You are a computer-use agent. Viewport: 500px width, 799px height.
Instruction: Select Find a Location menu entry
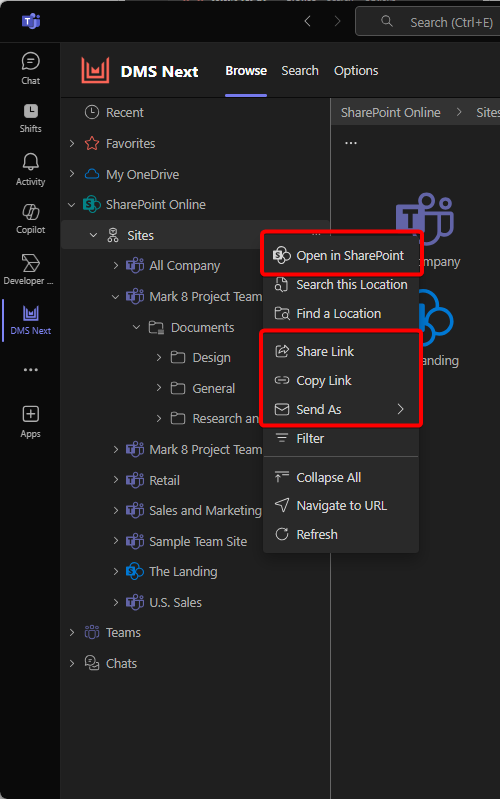tap(341, 313)
